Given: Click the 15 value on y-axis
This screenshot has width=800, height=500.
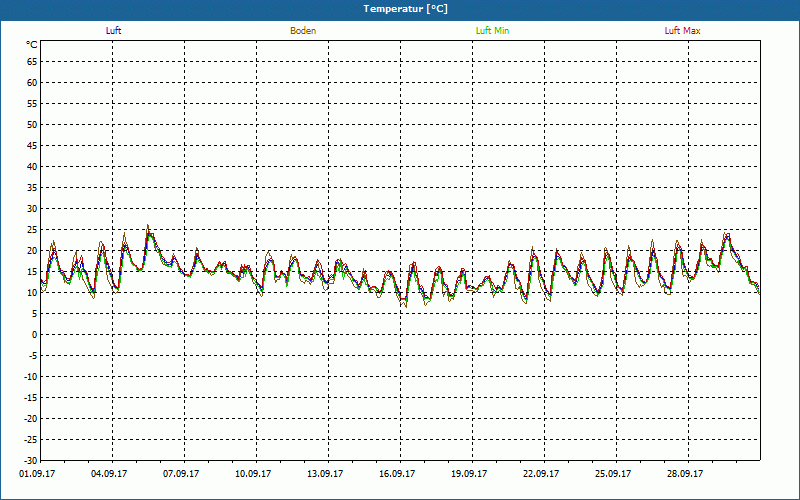Looking at the screenshot, I should pyautogui.click(x=32, y=271).
